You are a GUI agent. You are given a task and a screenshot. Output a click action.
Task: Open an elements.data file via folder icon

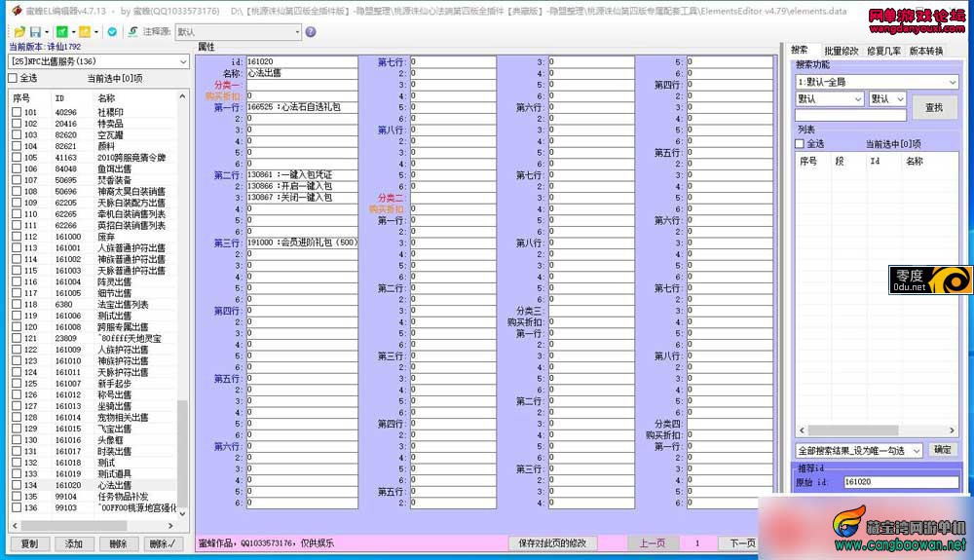(19, 32)
